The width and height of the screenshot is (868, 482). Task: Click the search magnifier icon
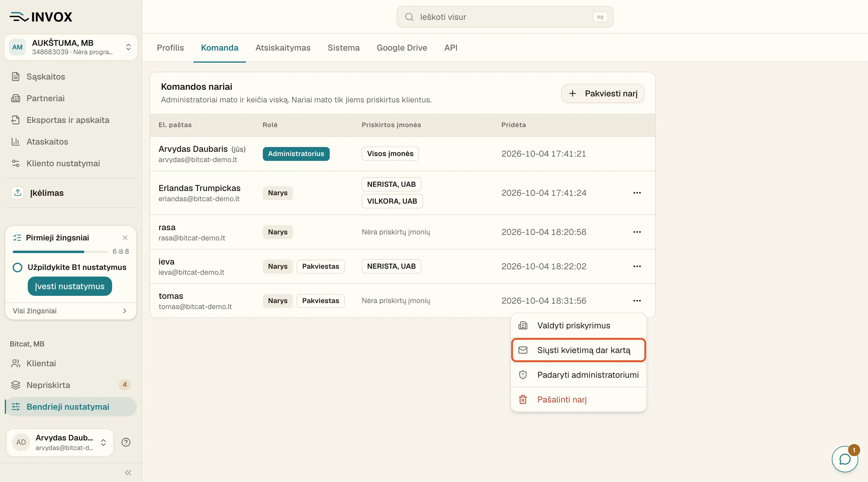click(x=409, y=17)
